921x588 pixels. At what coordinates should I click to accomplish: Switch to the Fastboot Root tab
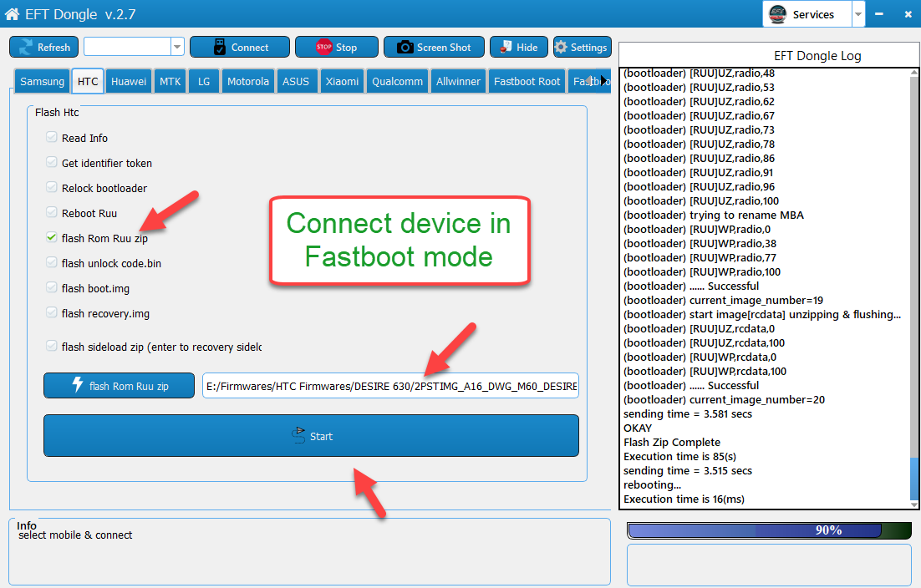(x=527, y=82)
